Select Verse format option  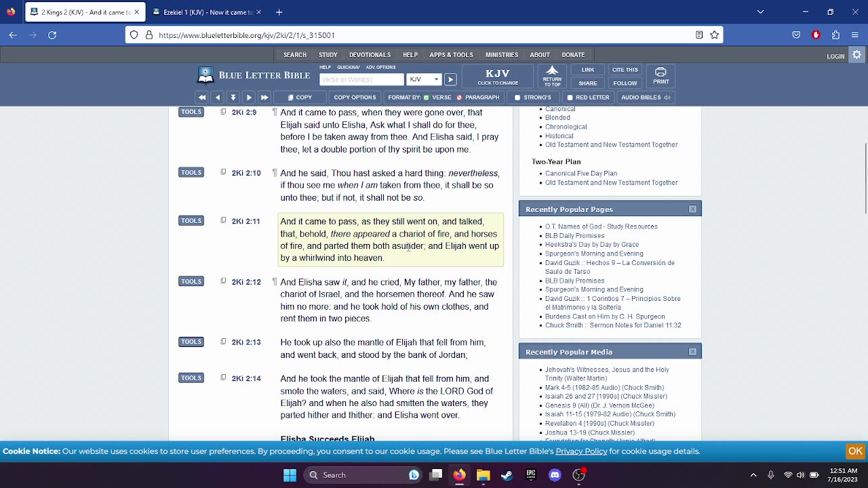tap(437, 98)
